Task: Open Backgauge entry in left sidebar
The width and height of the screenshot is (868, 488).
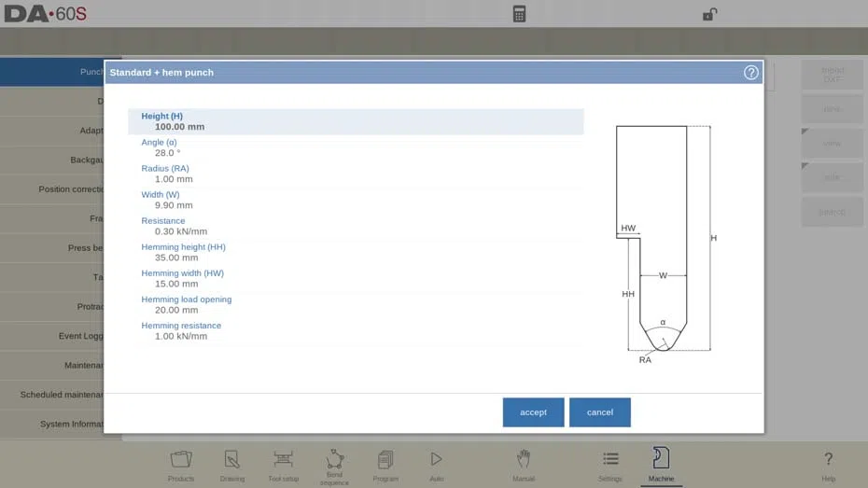Action: click(52, 160)
